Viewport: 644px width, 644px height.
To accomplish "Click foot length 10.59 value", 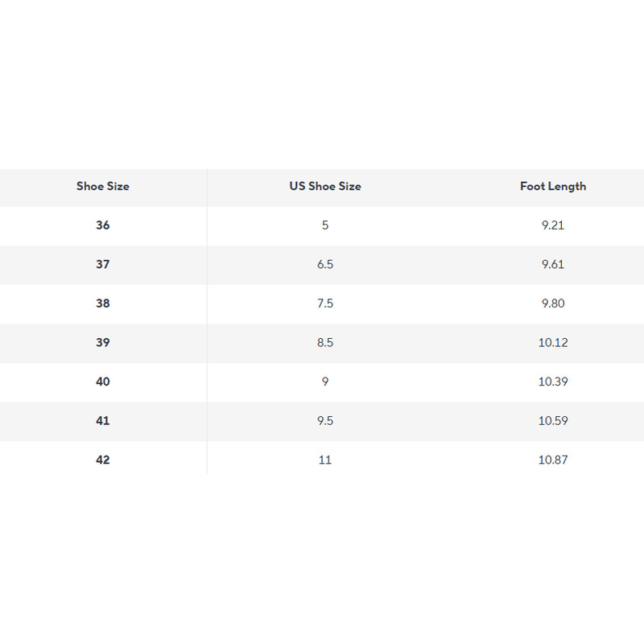I will pos(553,420).
